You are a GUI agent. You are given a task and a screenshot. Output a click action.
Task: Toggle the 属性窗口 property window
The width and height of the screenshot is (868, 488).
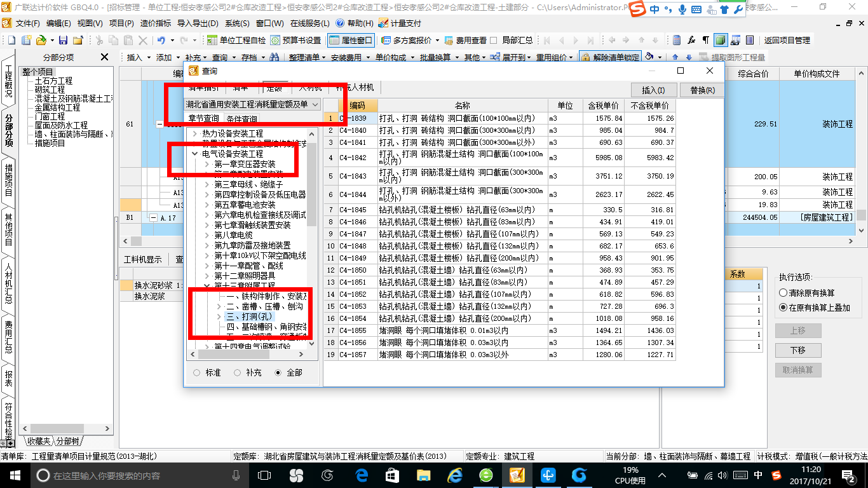(351, 40)
